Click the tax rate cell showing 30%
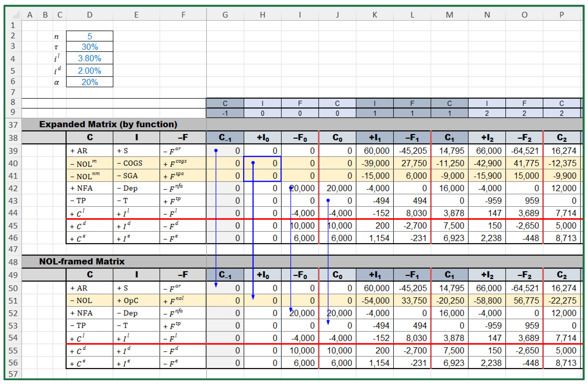Image resolution: width=588 pixels, height=384 pixels. click(89, 47)
